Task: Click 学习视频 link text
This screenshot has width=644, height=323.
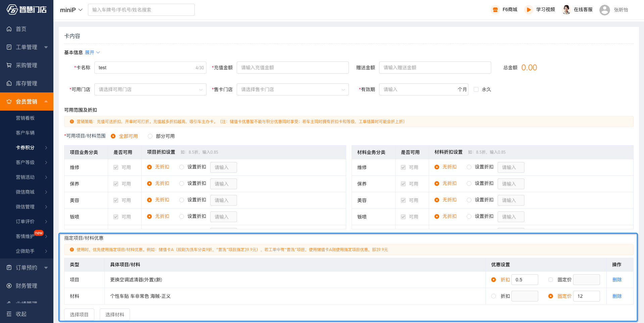Action: 545,9
